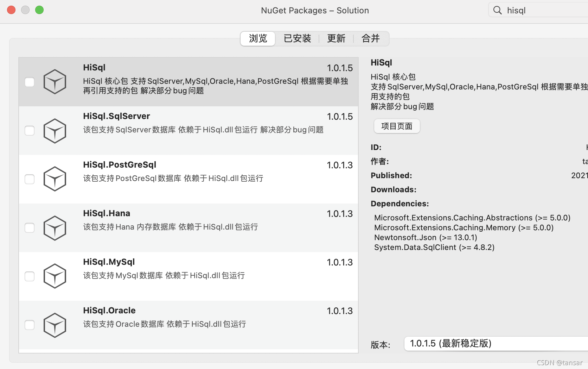Open the 项目页面 project page button
Screen dimensions: 588x369
point(397,126)
